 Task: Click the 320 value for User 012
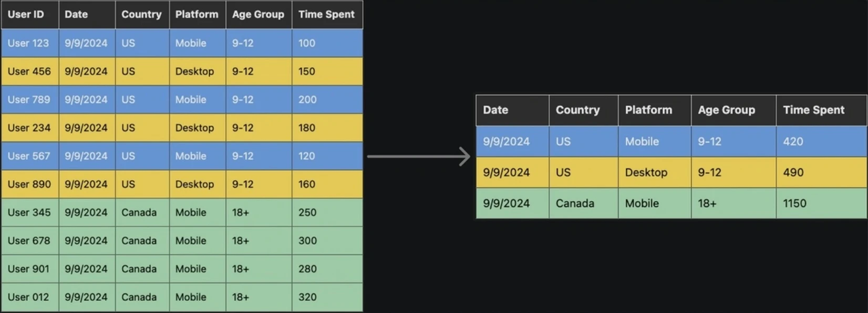tap(307, 297)
